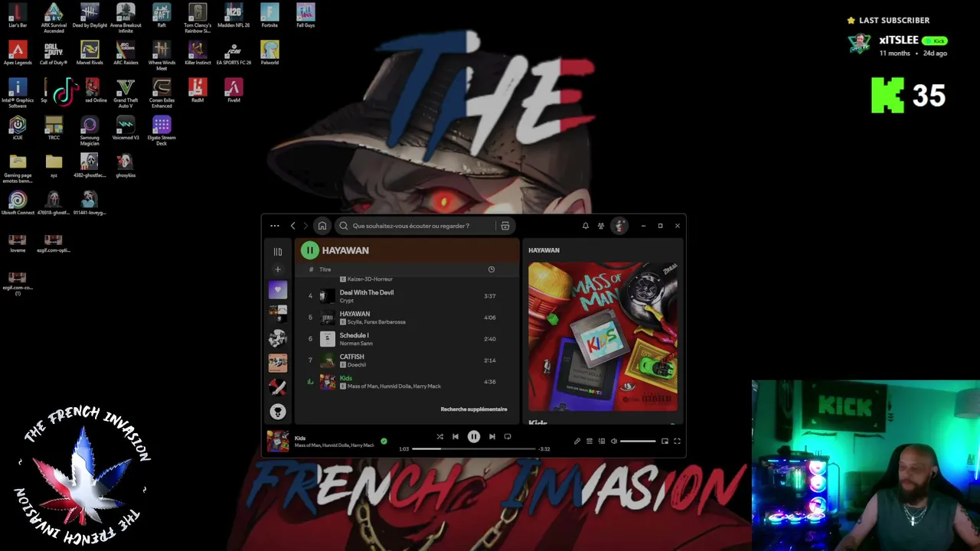
Task: Toggle repeat in the player bar
Action: (508, 437)
